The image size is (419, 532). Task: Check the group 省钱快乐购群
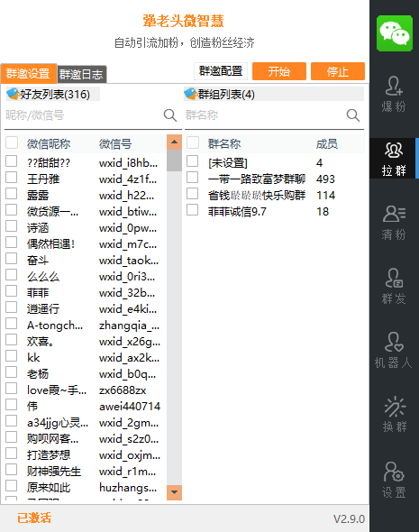pyautogui.click(x=193, y=194)
